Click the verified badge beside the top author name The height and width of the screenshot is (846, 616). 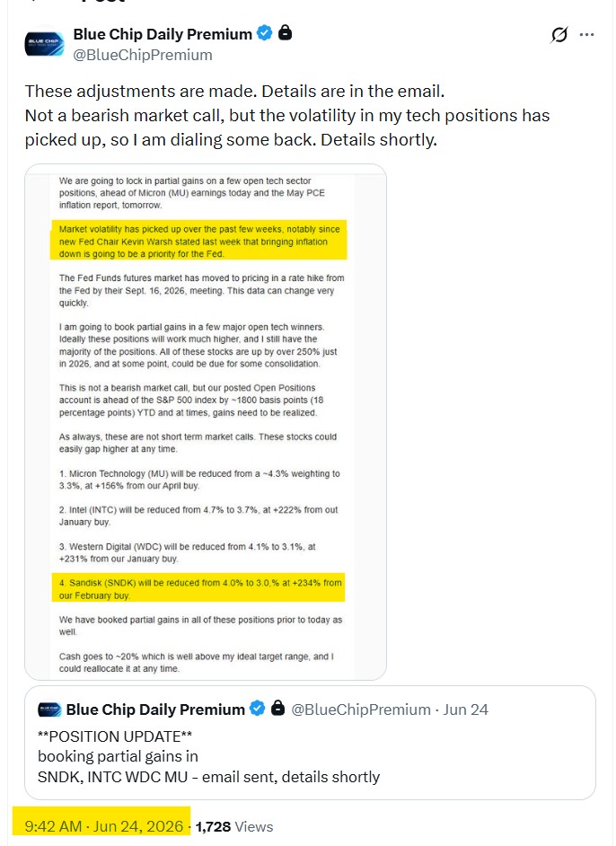pyautogui.click(x=264, y=33)
